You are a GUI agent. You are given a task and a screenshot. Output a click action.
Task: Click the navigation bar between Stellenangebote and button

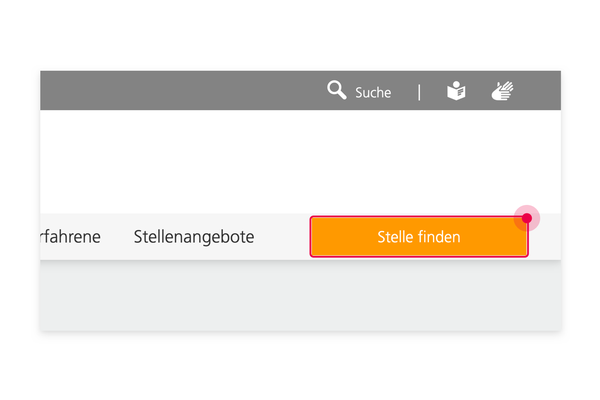click(282, 237)
